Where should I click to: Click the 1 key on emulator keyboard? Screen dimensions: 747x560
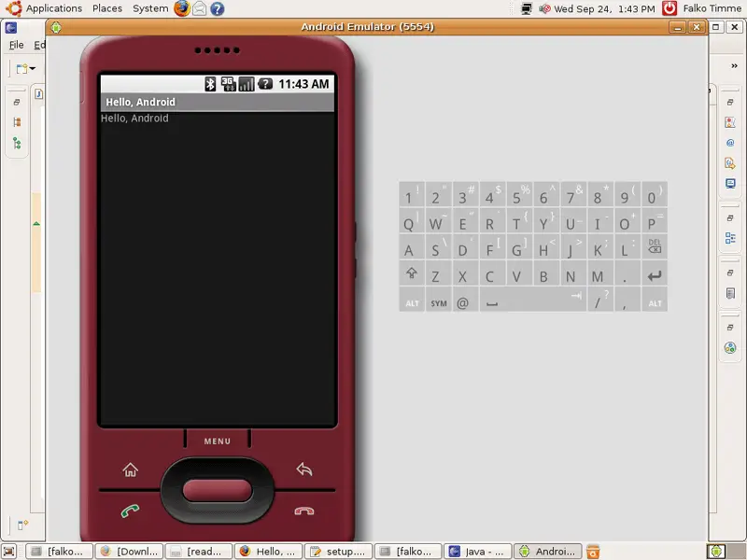click(412, 194)
